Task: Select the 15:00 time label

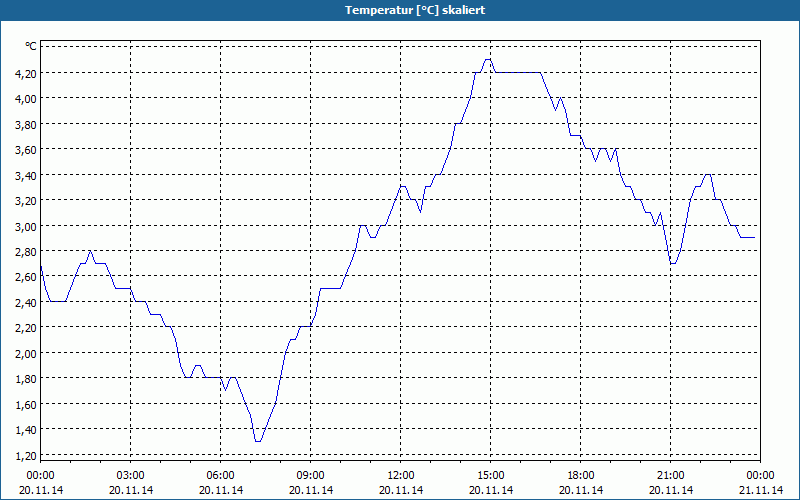Action: [491, 476]
